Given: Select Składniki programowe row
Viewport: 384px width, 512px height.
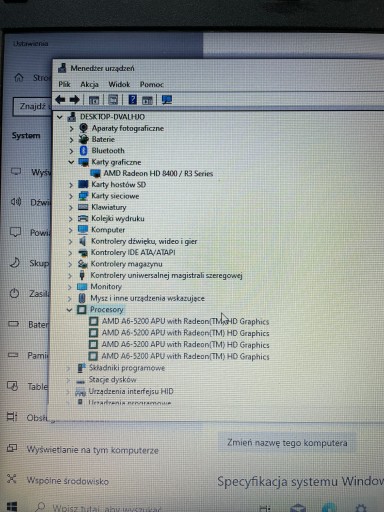Looking at the screenshot, I should point(127,368).
